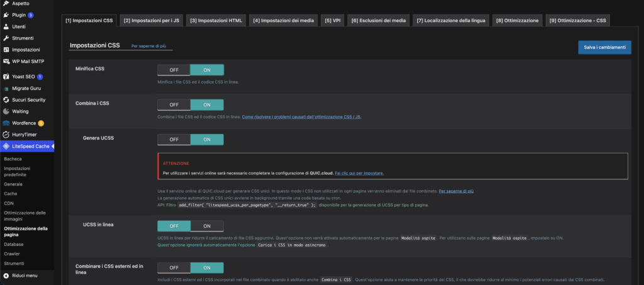Collapse sidebar with Riduci menu
Image resolution: width=644 pixels, height=285 pixels.
25,276
